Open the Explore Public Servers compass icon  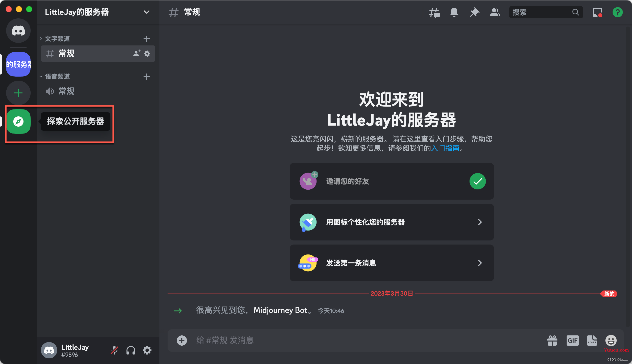18,122
